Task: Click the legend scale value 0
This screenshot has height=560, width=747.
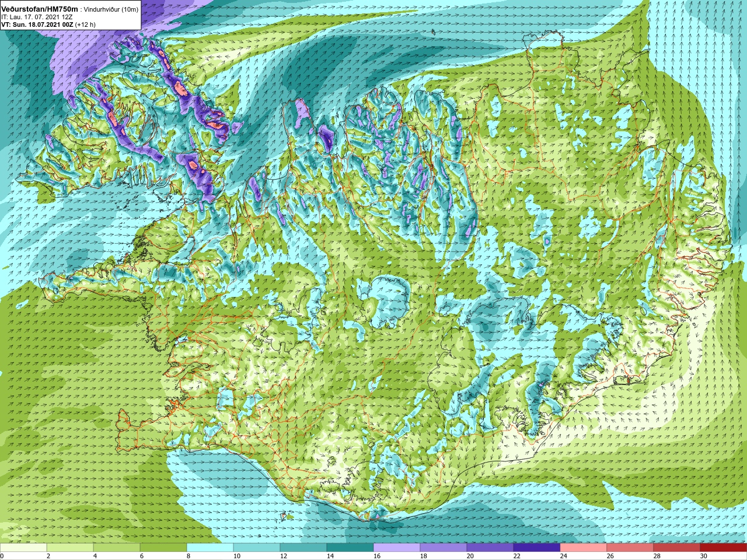Action: click(2, 556)
